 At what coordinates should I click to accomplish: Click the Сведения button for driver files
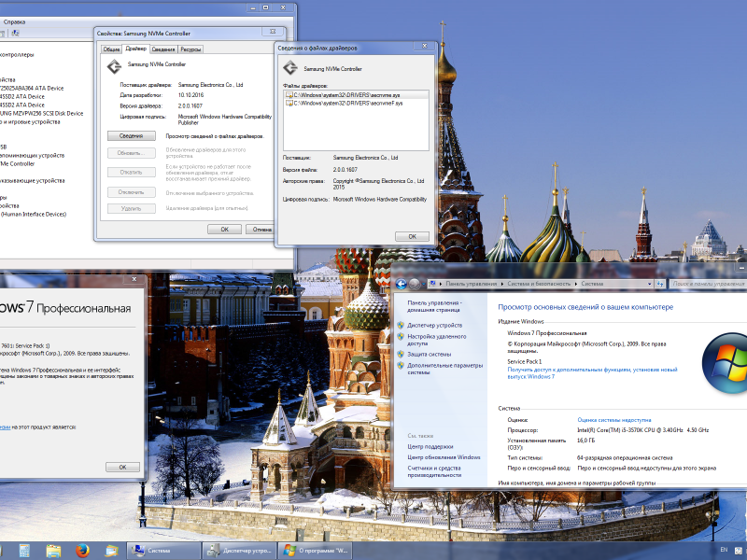pyautogui.click(x=131, y=135)
